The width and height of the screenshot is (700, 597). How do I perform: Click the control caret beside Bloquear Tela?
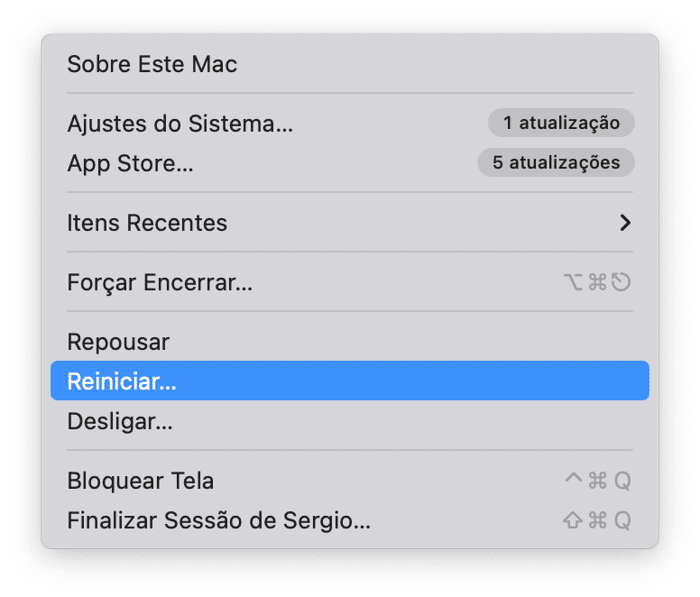573,479
